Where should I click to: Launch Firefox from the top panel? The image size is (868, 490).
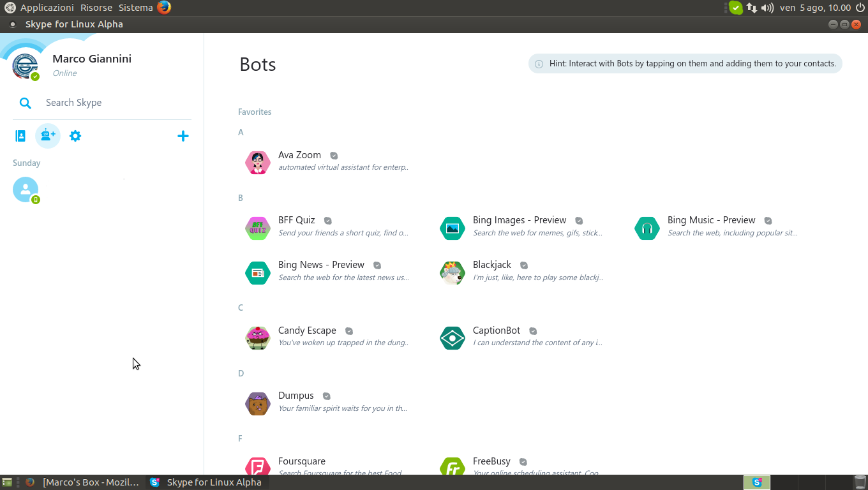[164, 8]
